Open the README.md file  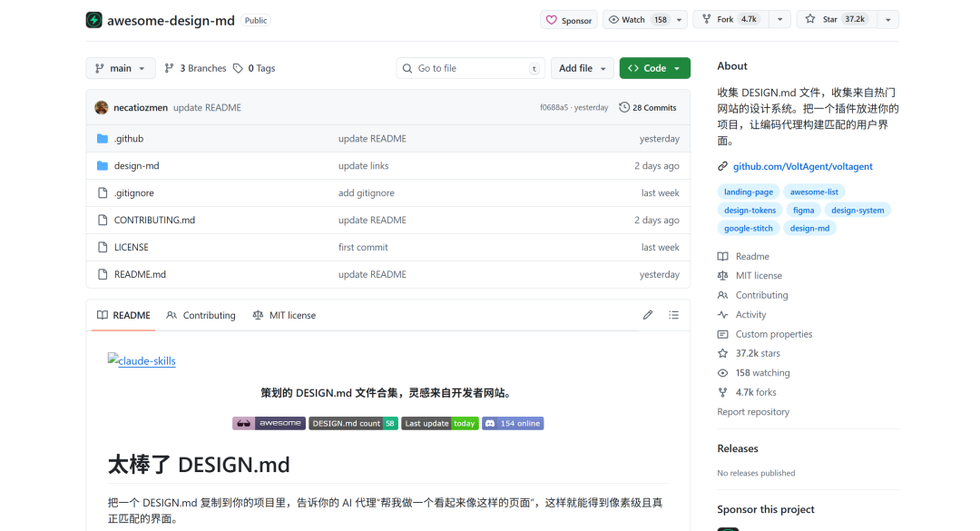click(140, 274)
